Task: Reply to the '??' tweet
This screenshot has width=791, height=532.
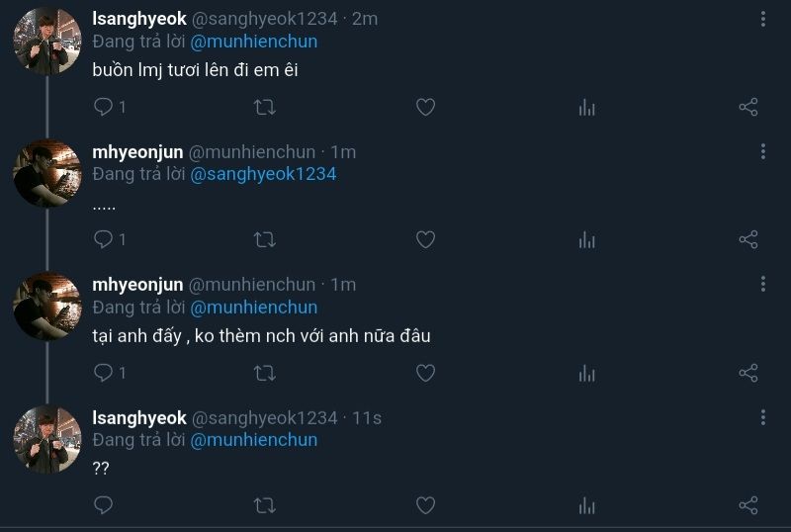Action: click(103, 505)
